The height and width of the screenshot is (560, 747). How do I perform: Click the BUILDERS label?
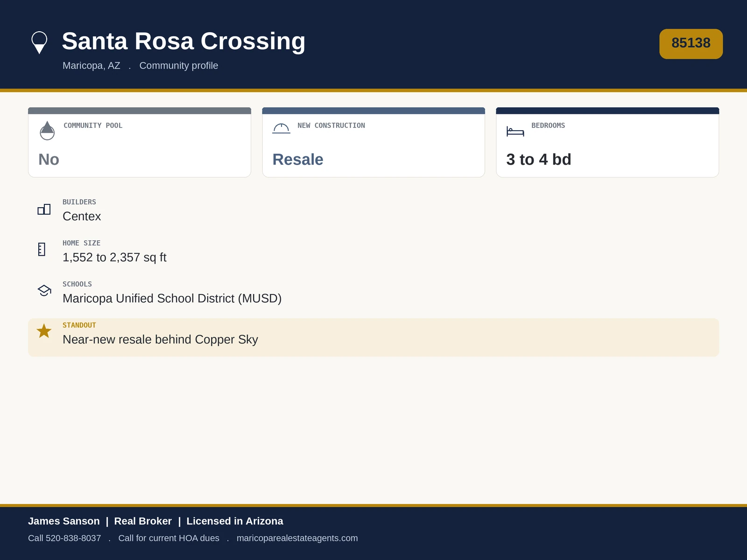[x=79, y=202]
